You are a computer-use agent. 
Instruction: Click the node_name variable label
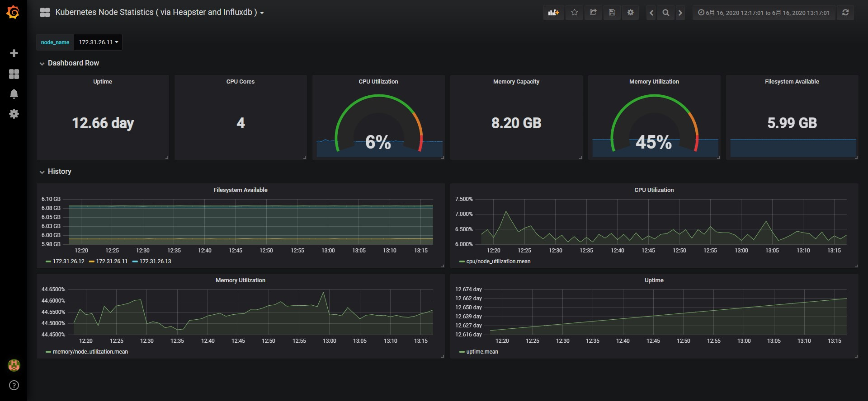(x=55, y=42)
